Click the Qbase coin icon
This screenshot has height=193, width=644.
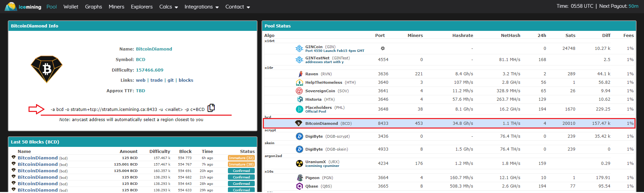click(x=299, y=186)
